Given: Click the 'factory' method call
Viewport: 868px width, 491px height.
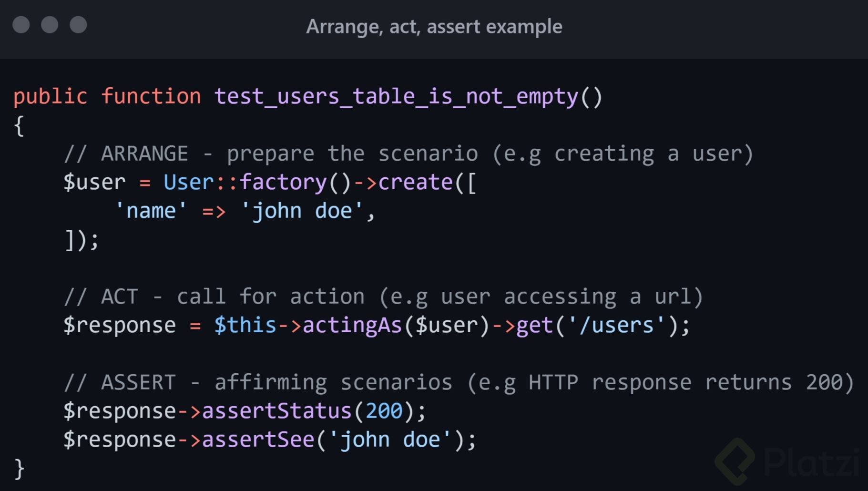Looking at the screenshot, I should (x=283, y=183).
